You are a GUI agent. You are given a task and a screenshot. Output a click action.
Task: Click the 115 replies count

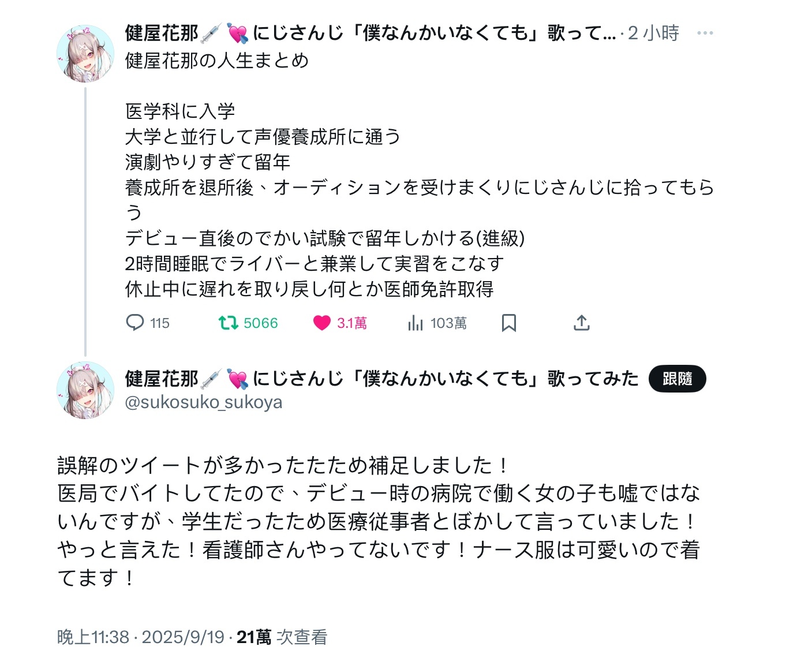pos(160,323)
